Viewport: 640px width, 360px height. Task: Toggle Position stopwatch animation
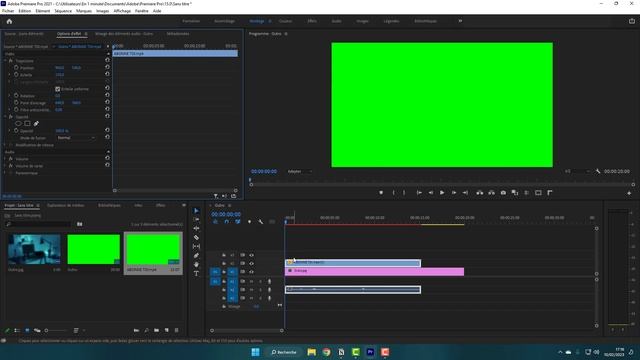[16, 68]
